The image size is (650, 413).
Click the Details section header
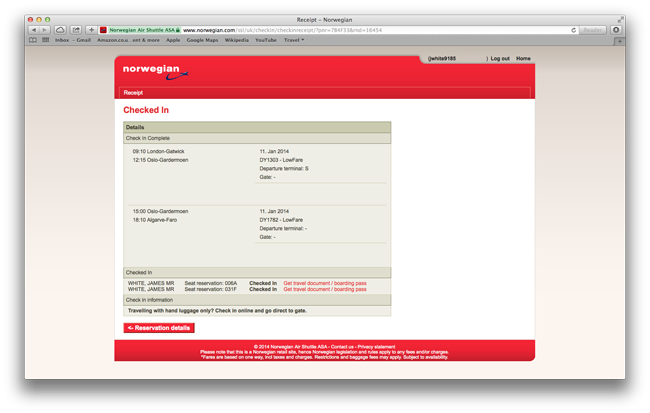257,127
